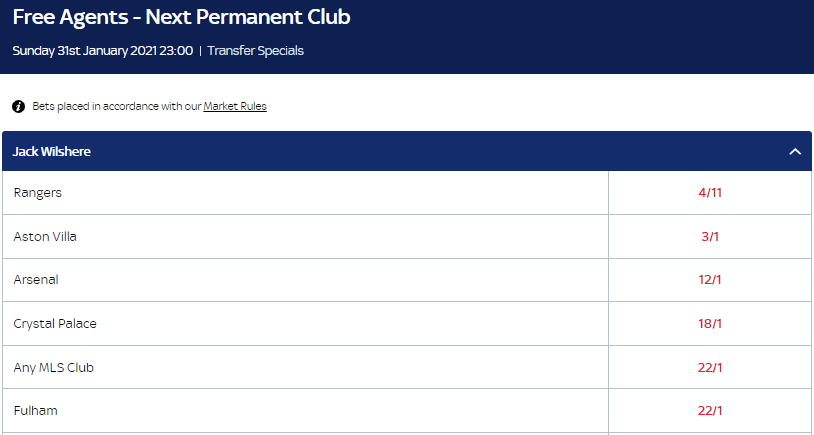Click the Aston Villa selection name

pyautogui.click(x=45, y=237)
